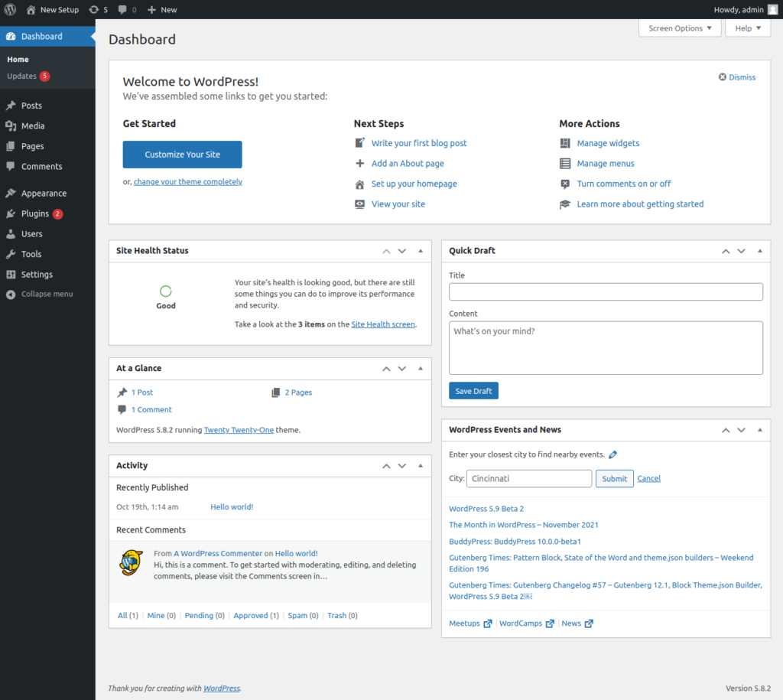Click the edit icon beside Write your first blog post
The image size is (783, 700).
pos(359,143)
